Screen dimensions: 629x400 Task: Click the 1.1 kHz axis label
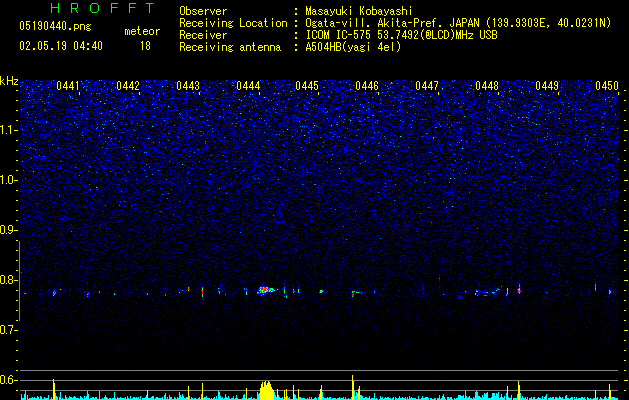pos(8,130)
